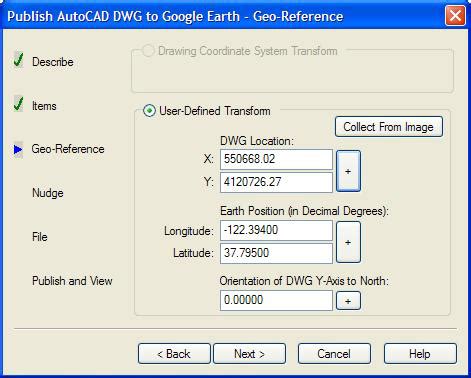Click the 'Longitude:' label
Screen dimensions: 471x378
[x=189, y=231]
